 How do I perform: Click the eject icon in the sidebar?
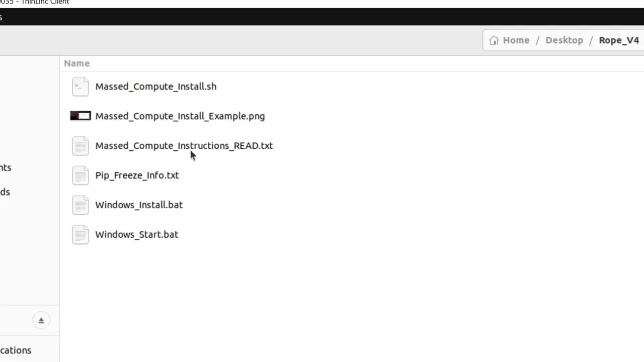(x=41, y=320)
